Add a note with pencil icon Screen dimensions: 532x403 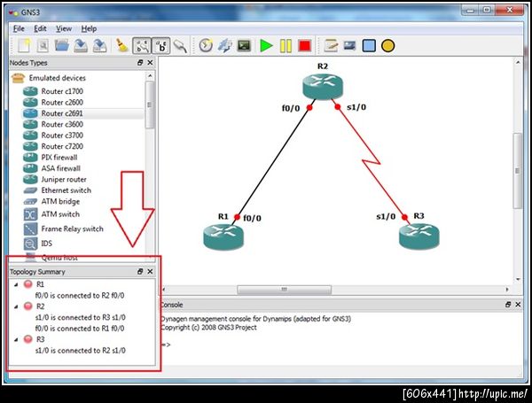pos(331,45)
